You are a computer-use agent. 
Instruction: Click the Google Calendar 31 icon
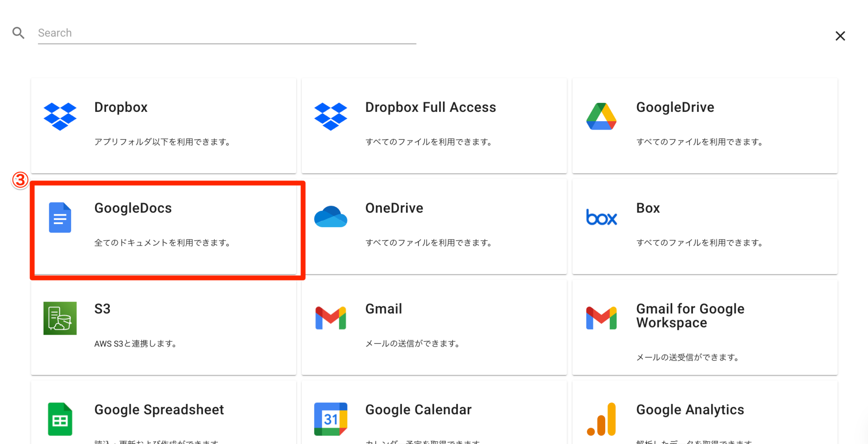[x=331, y=419]
